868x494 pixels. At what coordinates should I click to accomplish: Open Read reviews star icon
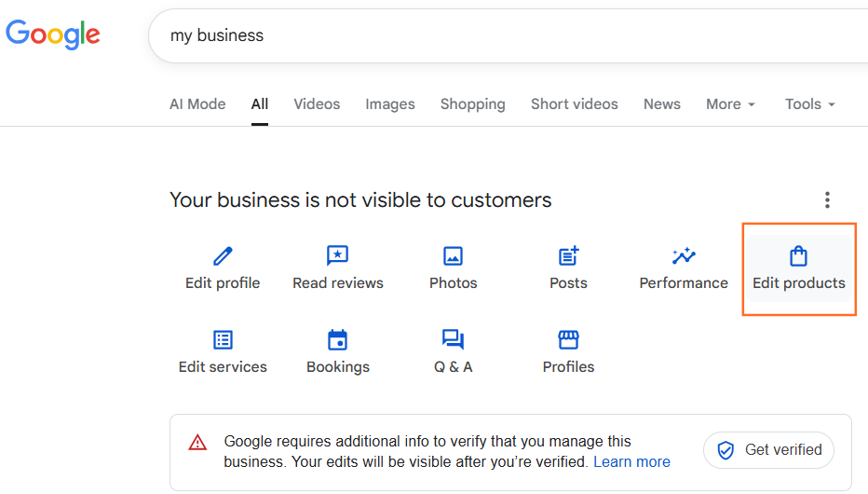(338, 256)
